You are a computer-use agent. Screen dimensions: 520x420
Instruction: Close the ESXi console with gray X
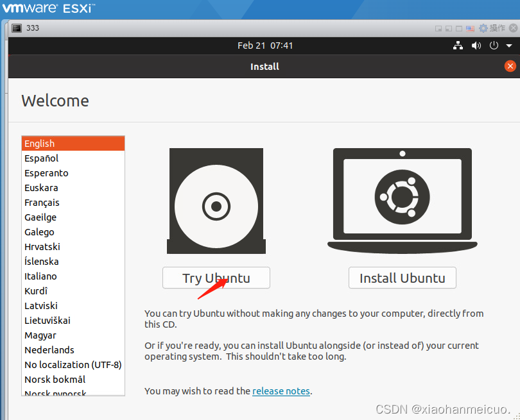(514, 28)
